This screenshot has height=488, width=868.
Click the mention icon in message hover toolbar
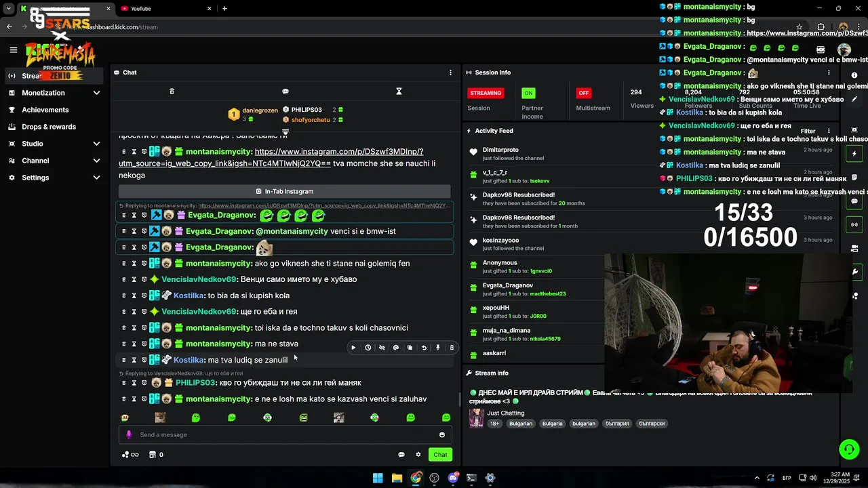point(396,348)
